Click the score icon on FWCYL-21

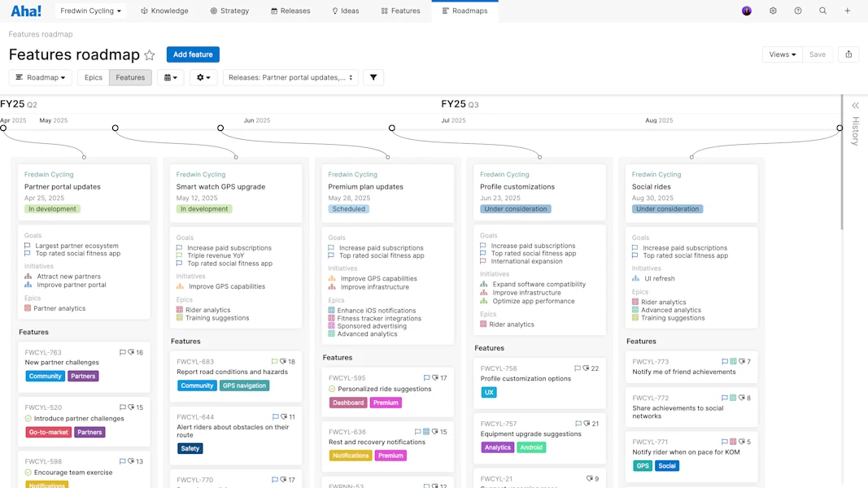(x=589, y=478)
